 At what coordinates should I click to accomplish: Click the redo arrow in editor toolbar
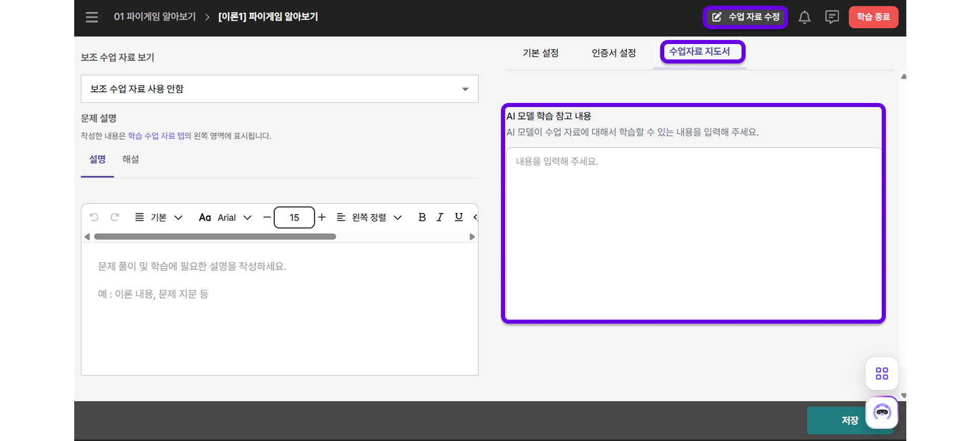(115, 217)
